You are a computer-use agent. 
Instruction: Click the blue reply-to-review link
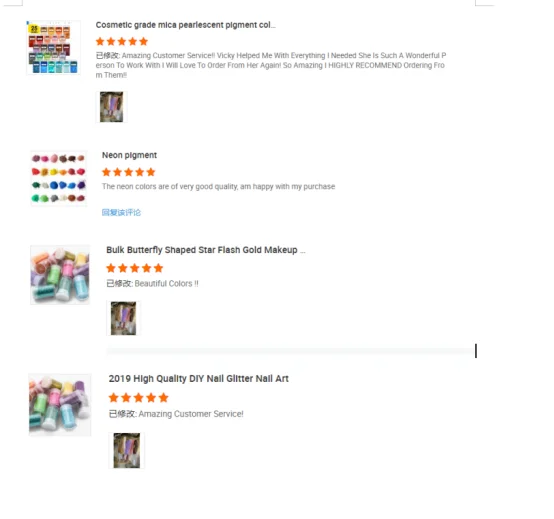click(x=121, y=212)
